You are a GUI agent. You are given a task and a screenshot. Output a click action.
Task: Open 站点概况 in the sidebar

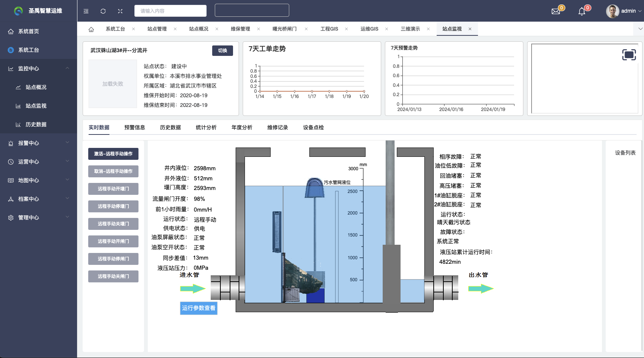36,87
